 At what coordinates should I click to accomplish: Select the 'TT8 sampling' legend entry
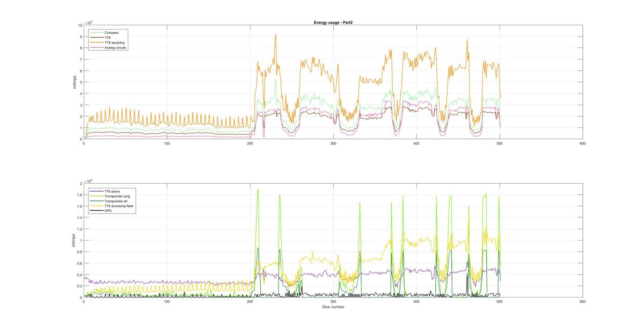pos(107,42)
